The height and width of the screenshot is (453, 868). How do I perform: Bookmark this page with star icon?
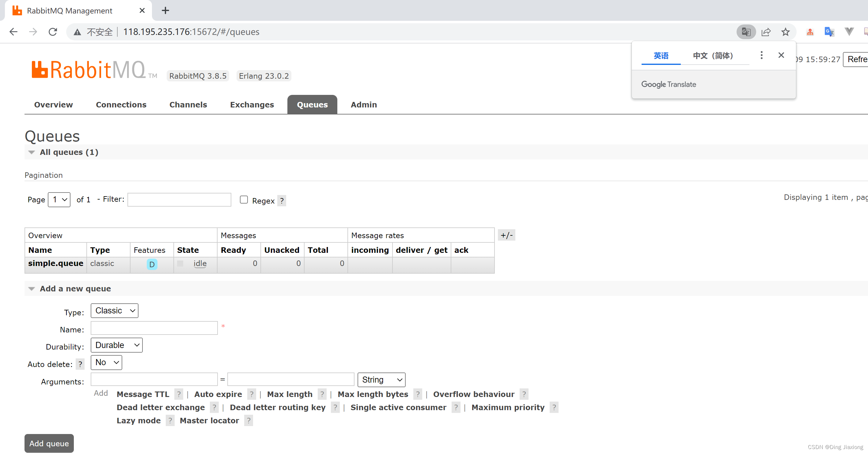pos(786,32)
